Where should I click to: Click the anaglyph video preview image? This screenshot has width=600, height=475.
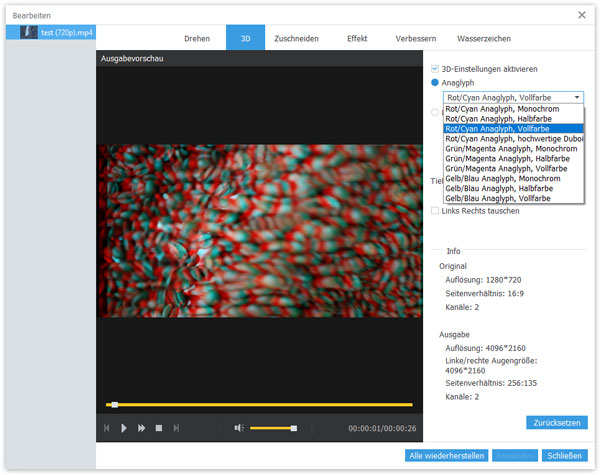[x=259, y=231]
